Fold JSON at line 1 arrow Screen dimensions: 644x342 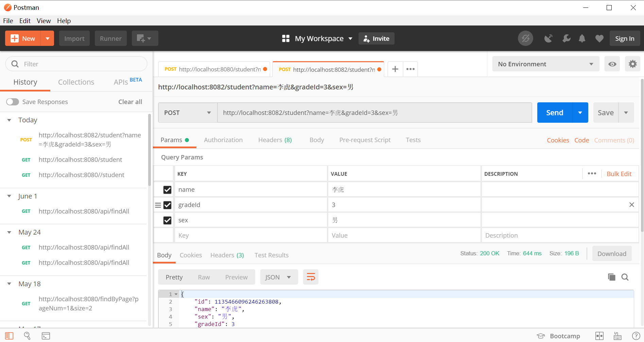pyautogui.click(x=176, y=294)
